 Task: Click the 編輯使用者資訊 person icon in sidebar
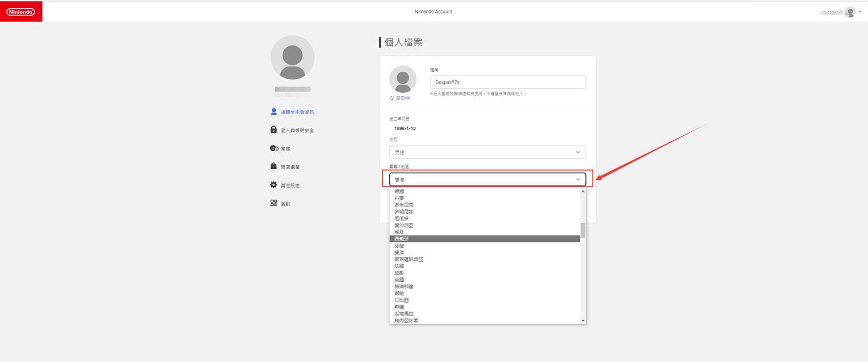274,111
